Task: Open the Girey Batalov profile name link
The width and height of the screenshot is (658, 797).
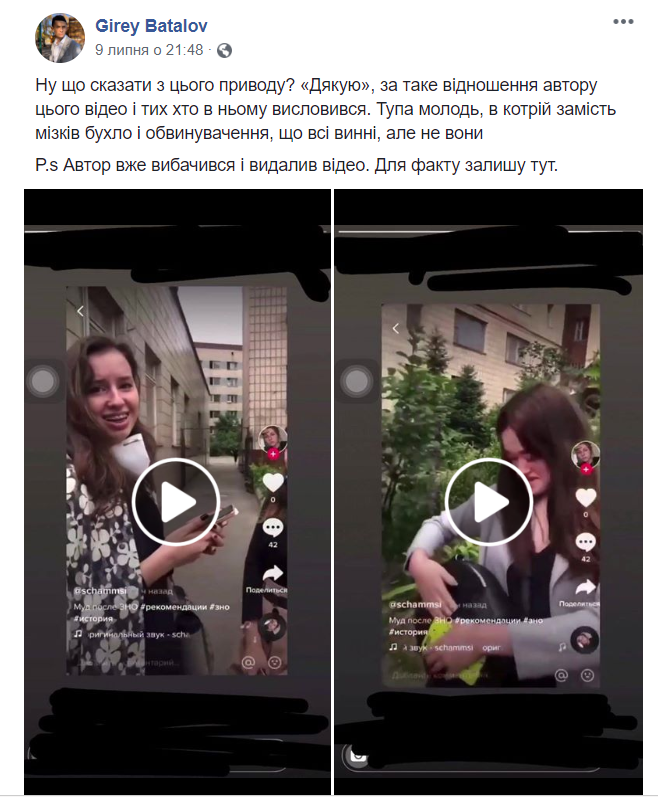Action: (151, 25)
